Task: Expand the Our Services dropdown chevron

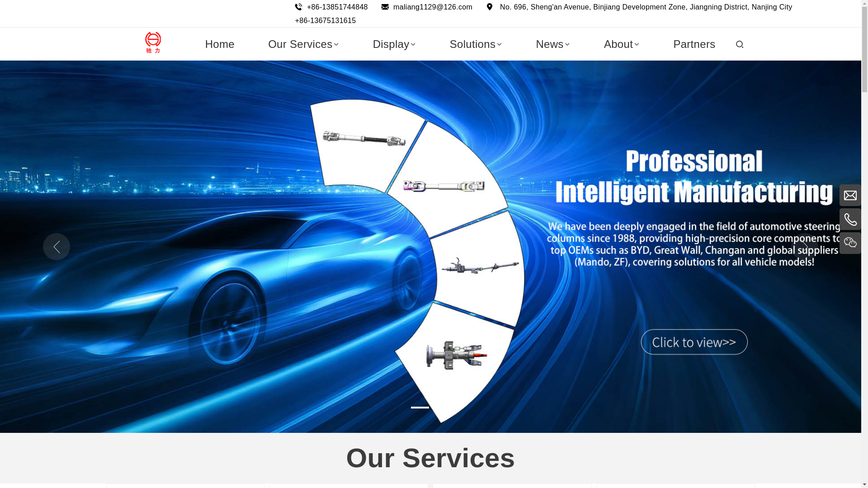Action: (x=336, y=45)
